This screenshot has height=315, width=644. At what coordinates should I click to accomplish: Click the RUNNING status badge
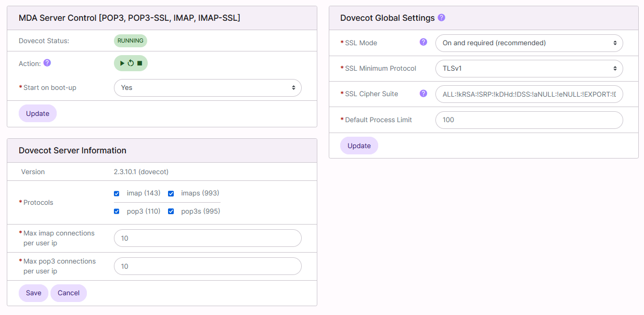tap(131, 41)
